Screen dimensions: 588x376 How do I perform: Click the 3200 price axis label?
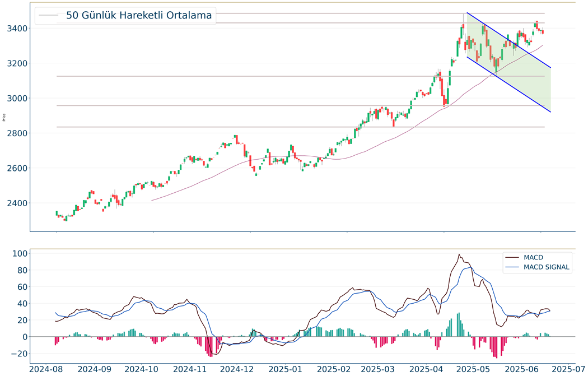pos(17,63)
